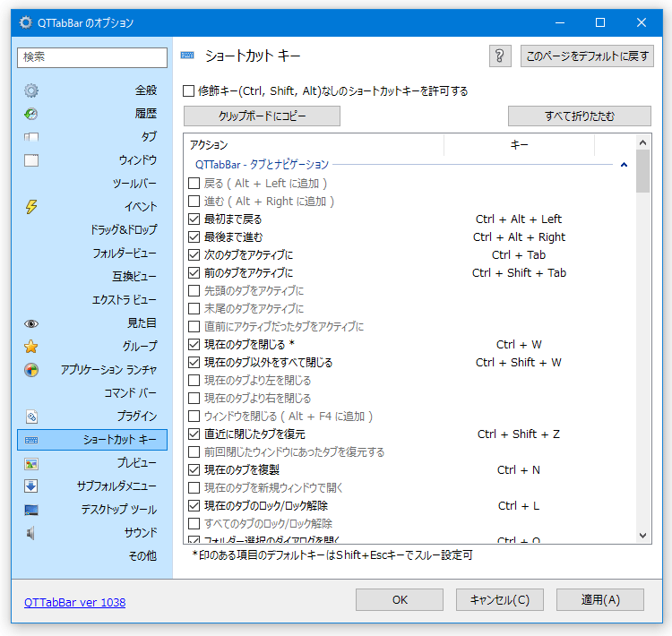This screenshot has width=672, height=636.
Task: Click the Ctrl + Tab key cell
Action: 519,255
